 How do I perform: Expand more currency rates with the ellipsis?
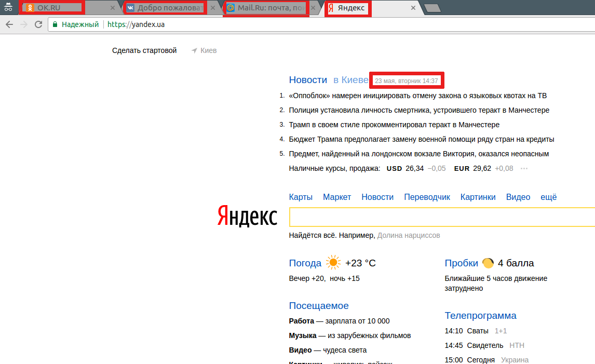pyautogui.click(x=524, y=169)
